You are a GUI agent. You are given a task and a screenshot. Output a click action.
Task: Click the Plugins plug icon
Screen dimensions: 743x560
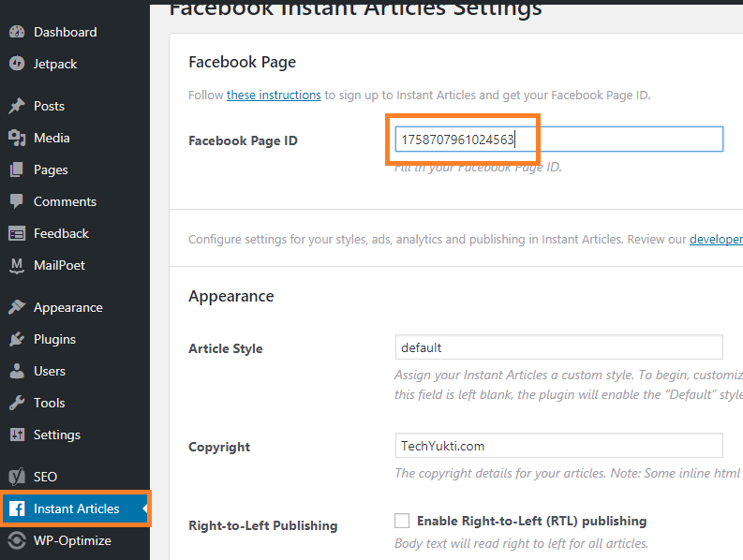pyautogui.click(x=17, y=339)
